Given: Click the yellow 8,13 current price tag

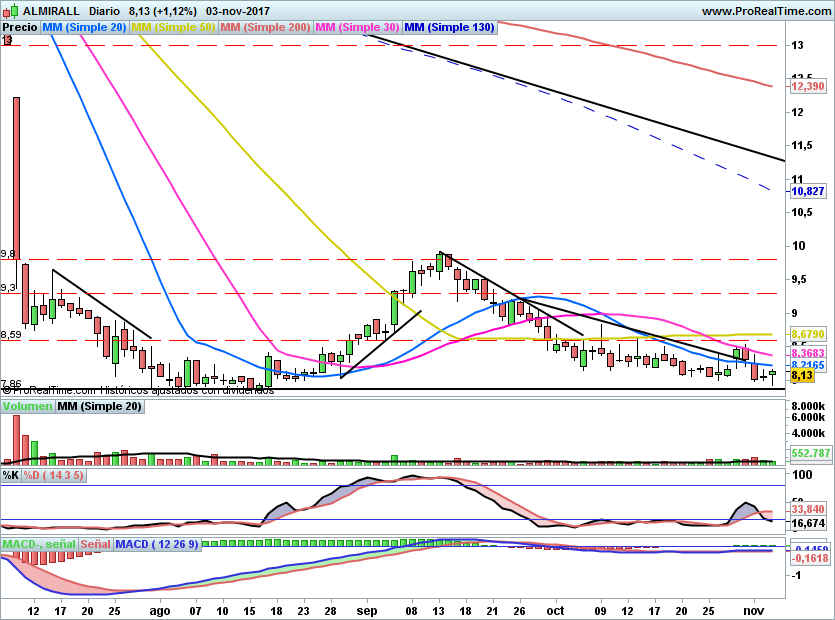Looking at the screenshot, I should (801, 377).
